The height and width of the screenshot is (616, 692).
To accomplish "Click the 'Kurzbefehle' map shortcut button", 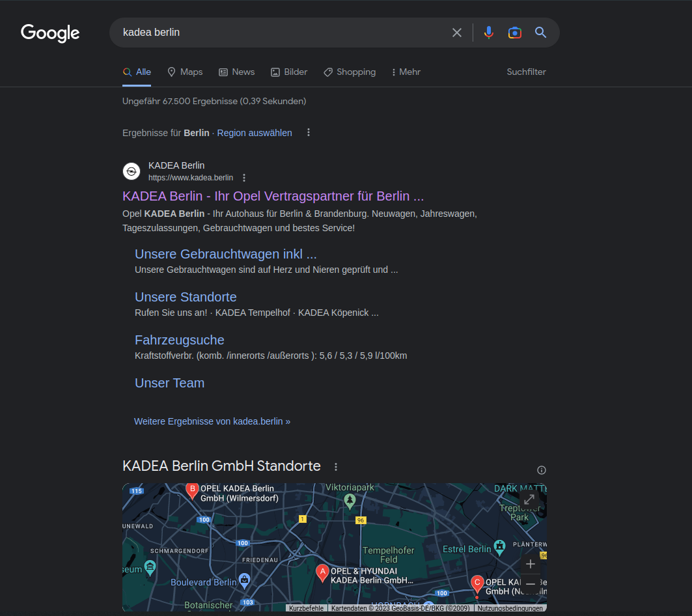I will pos(306,608).
